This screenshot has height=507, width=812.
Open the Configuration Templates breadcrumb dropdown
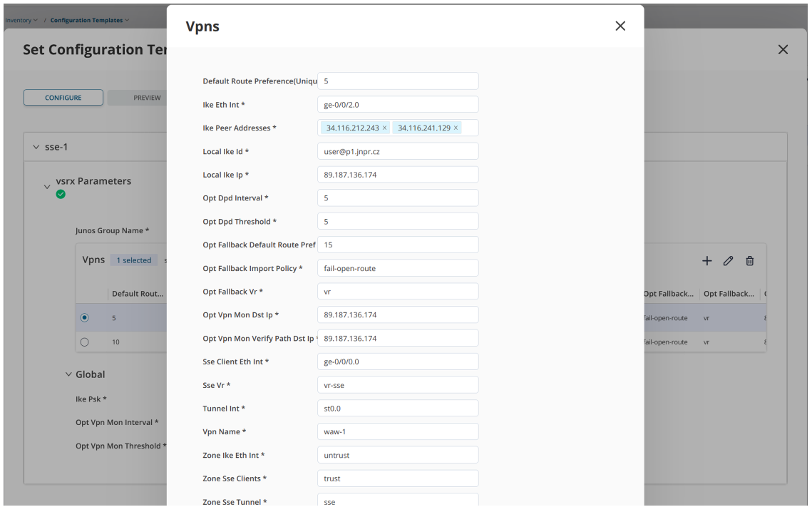90,20
